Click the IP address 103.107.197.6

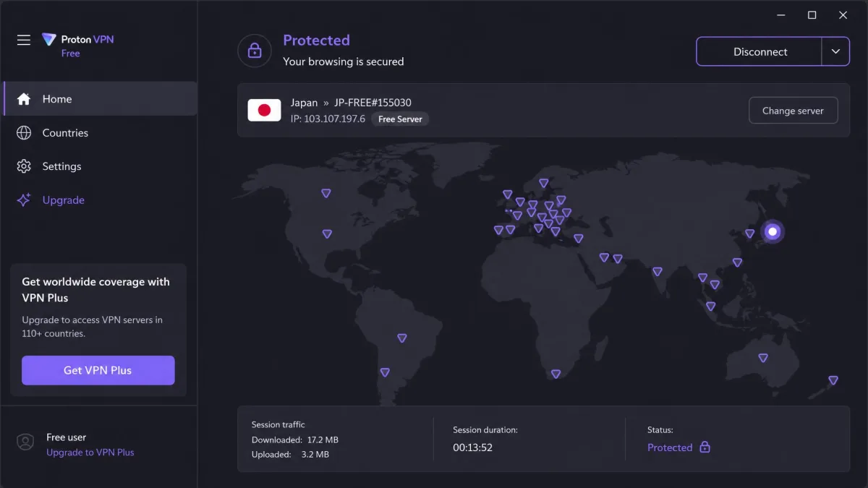328,119
